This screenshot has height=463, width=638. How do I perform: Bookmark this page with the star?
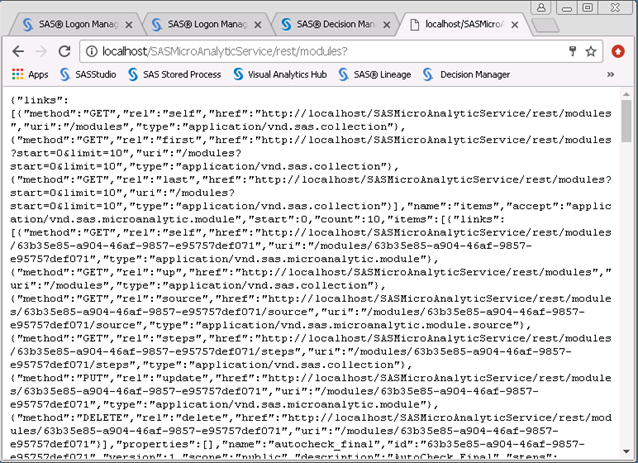click(x=590, y=51)
